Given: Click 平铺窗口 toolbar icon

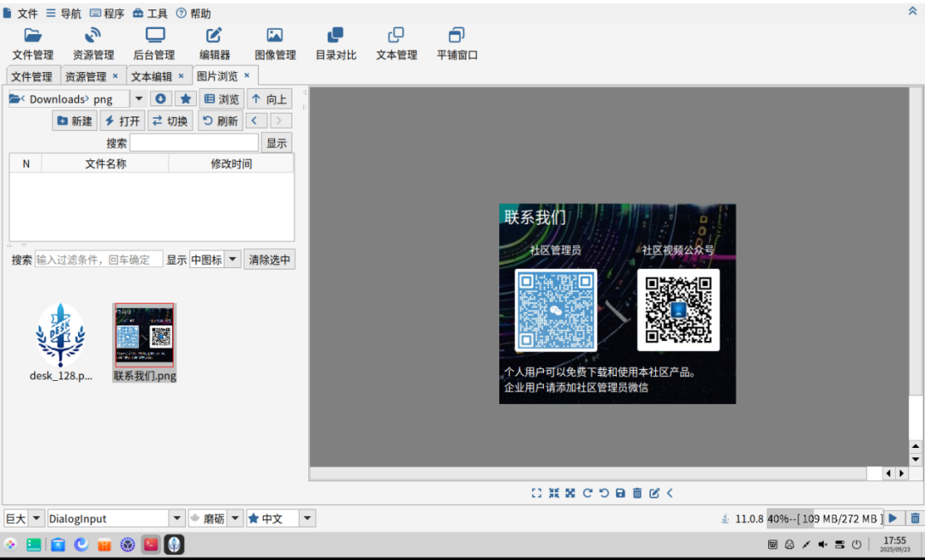Looking at the screenshot, I should tap(457, 44).
